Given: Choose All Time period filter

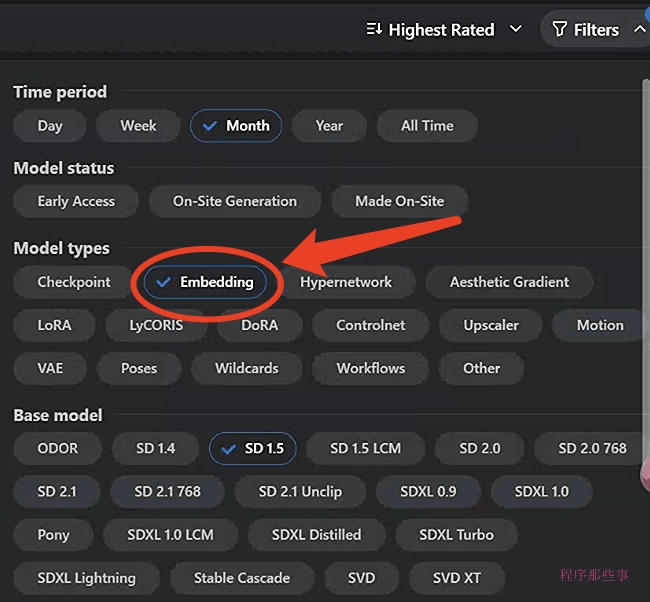Looking at the screenshot, I should pos(427,126).
